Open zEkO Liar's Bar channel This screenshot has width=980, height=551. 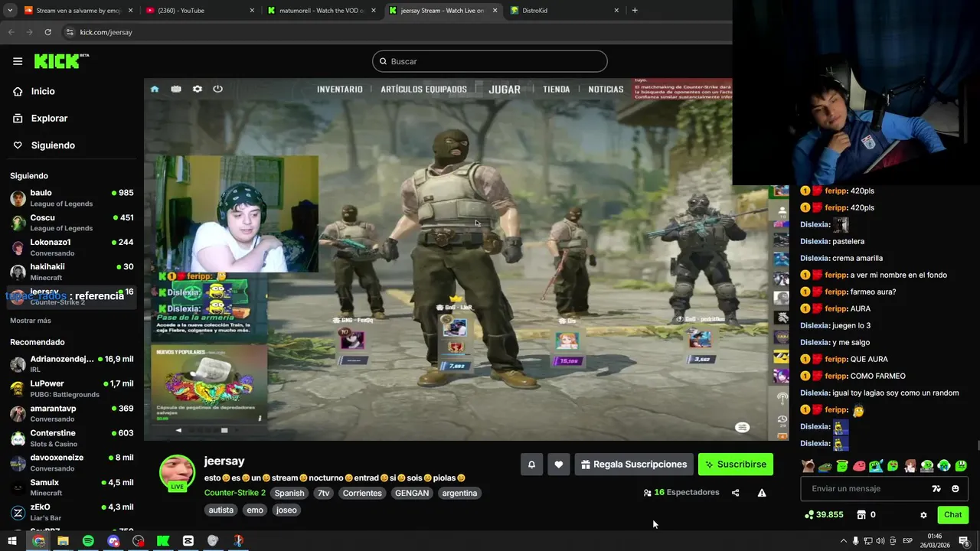coord(72,512)
